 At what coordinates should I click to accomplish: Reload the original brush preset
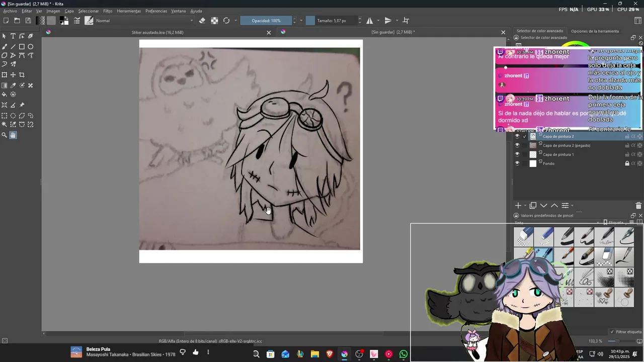click(226, 21)
